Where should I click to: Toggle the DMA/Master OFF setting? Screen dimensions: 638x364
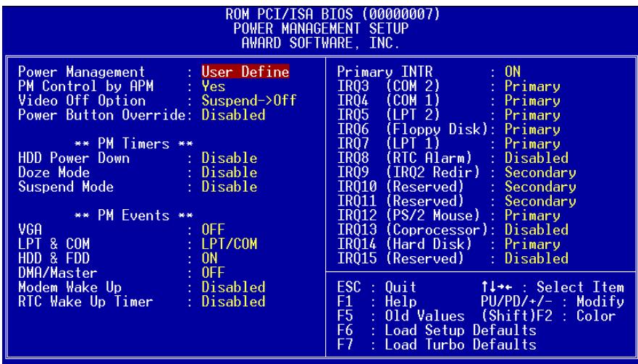(213, 273)
